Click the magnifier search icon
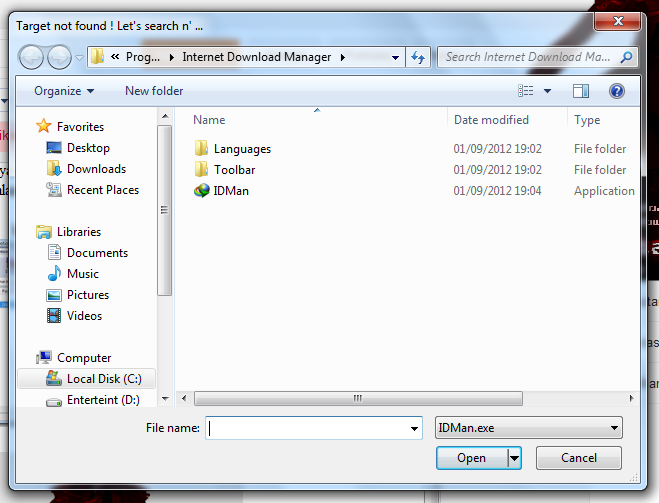 point(626,57)
